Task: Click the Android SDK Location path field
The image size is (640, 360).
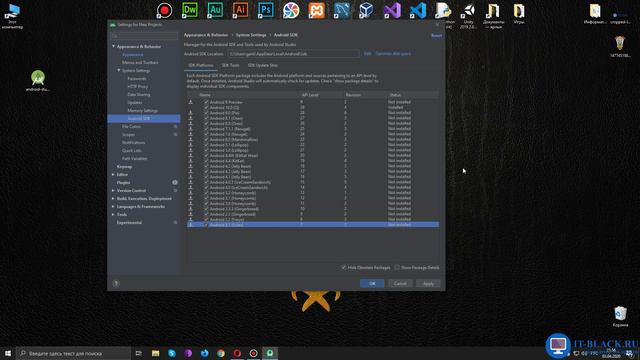Action: pyautogui.click(x=293, y=53)
